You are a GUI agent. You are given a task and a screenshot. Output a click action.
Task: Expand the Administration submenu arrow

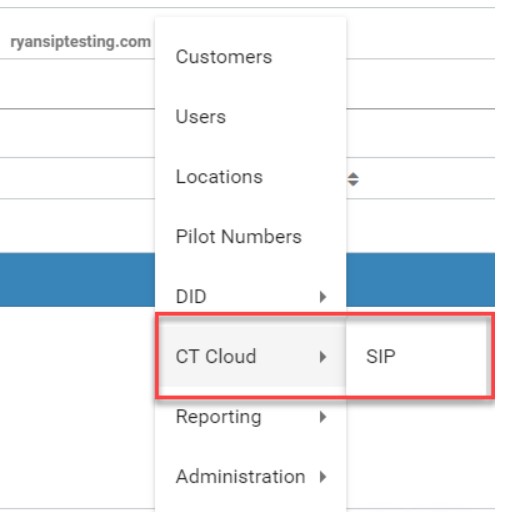tap(322, 476)
